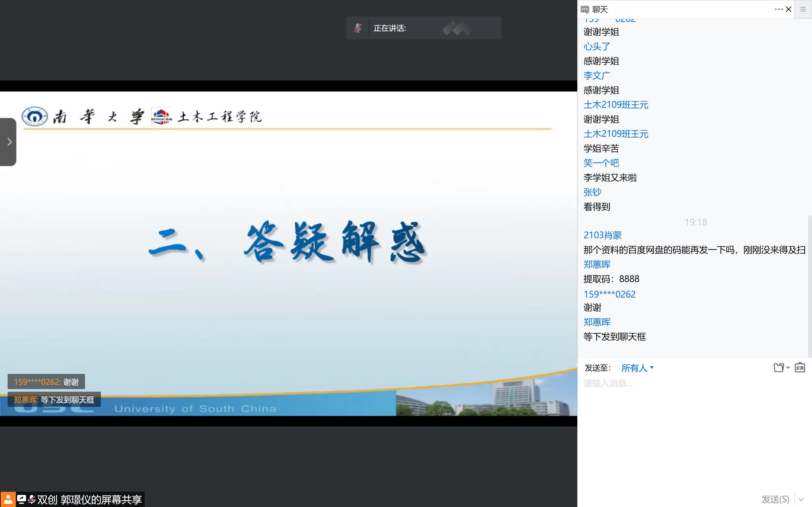Expand send options arrow beside 发送
This screenshot has height=507, width=812.
(x=801, y=500)
